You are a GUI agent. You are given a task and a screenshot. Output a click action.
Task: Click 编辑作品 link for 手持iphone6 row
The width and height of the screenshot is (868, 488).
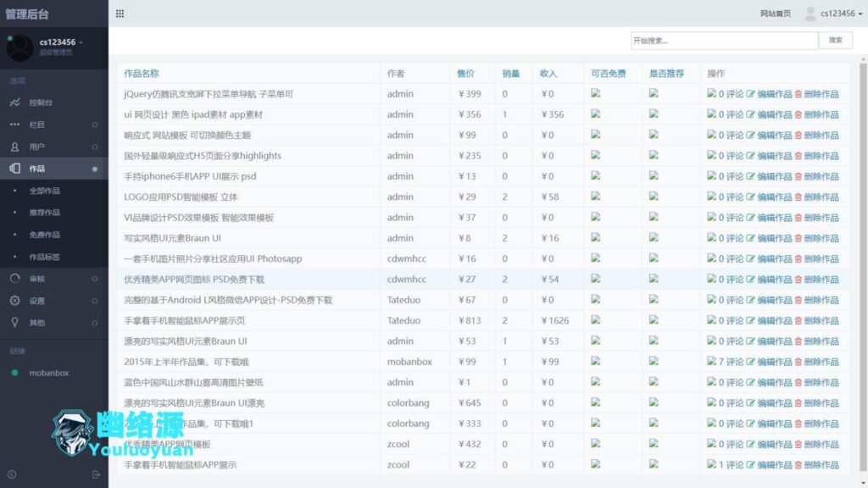click(775, 176)
